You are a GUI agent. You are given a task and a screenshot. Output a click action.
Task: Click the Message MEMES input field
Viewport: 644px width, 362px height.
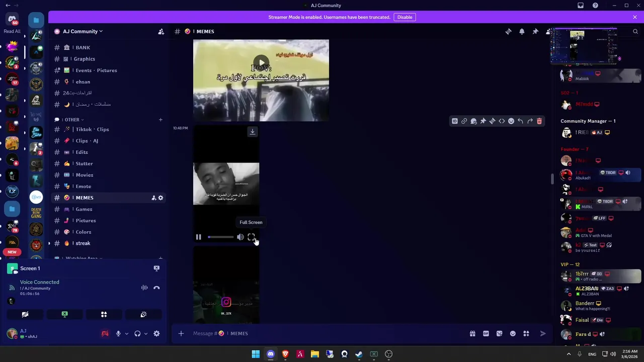pyautogui.click(x=327, y=333)
